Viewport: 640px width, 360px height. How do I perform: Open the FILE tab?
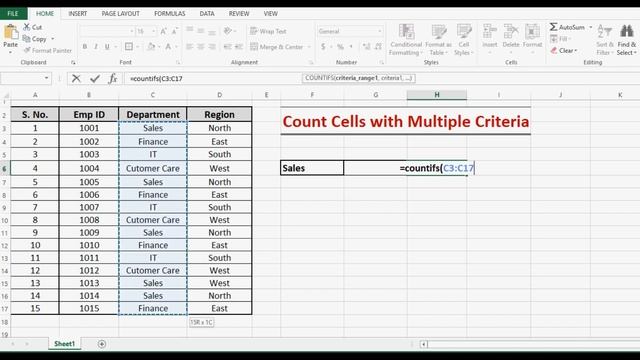[13, 13]
